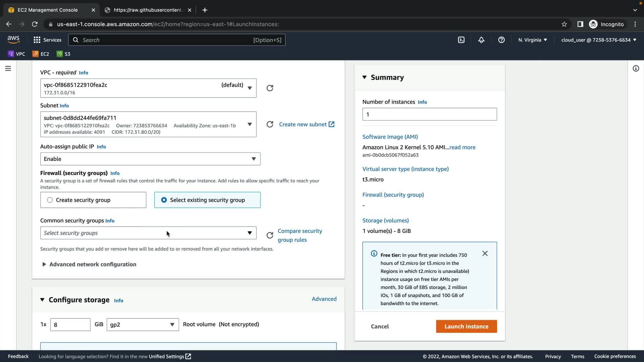Screen dimensions: 644x362
Task: Switch to the raw.githubusercontent browser tab
Action: (x=148, y=10)
